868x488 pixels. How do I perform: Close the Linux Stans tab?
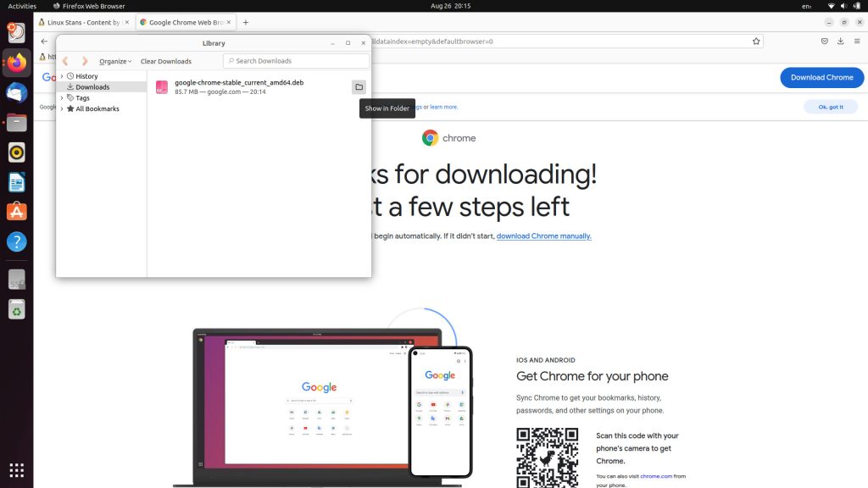pyautogui.click(x=127, y=23)
